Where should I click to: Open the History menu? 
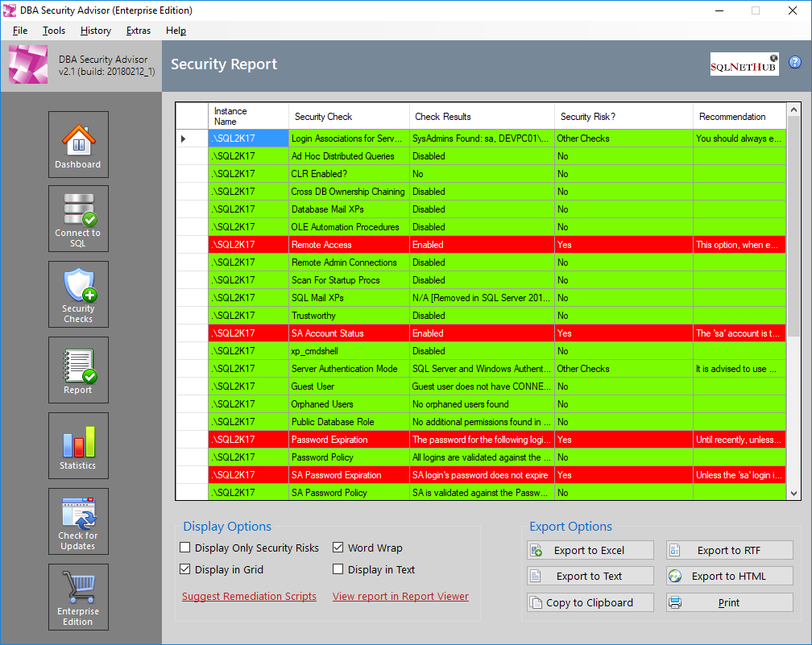pyautogui.click(x=96, y=31)
